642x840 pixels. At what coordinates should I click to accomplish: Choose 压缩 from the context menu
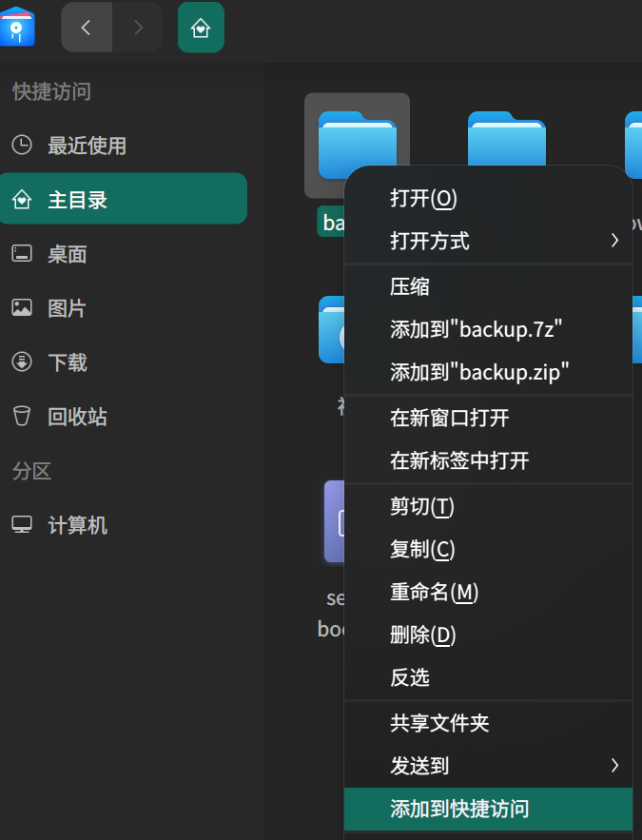(x=488, y=286)
